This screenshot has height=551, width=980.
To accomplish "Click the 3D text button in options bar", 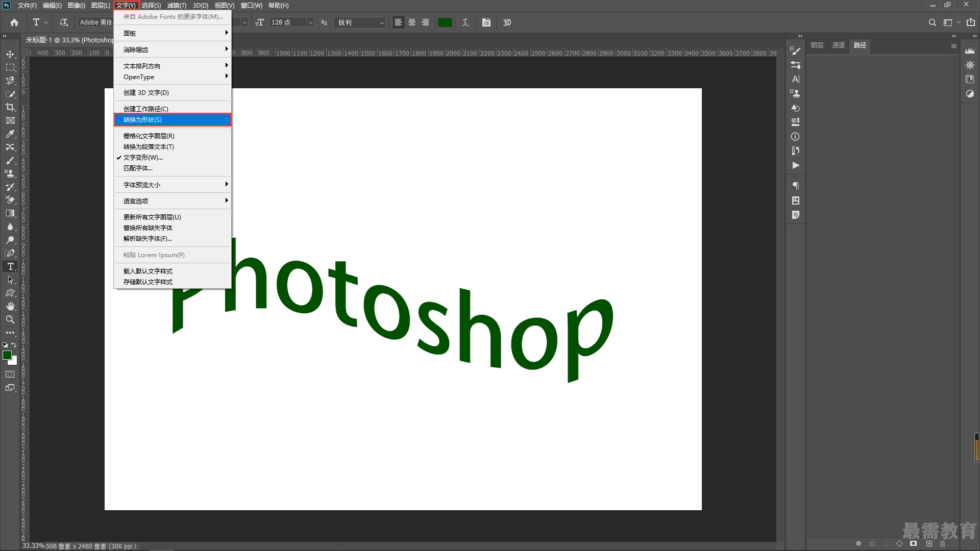I will pyautogui.click(x=507, y=22).
